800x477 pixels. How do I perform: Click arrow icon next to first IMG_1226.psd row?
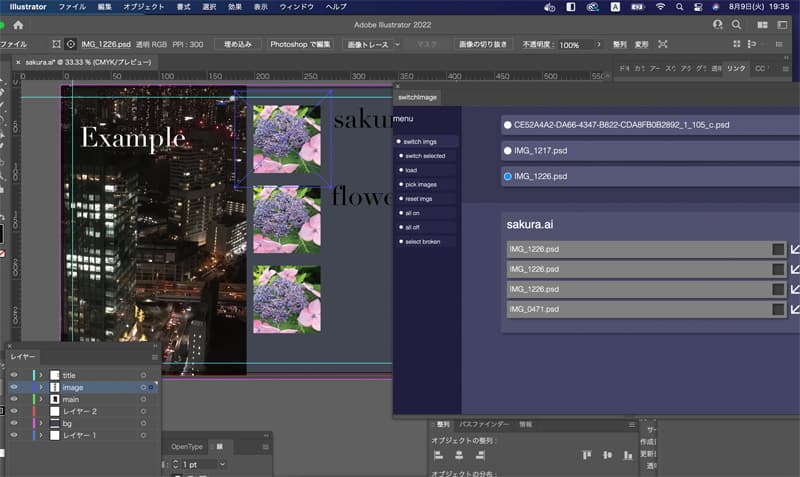pyautogui.click(x=795, y=249)
